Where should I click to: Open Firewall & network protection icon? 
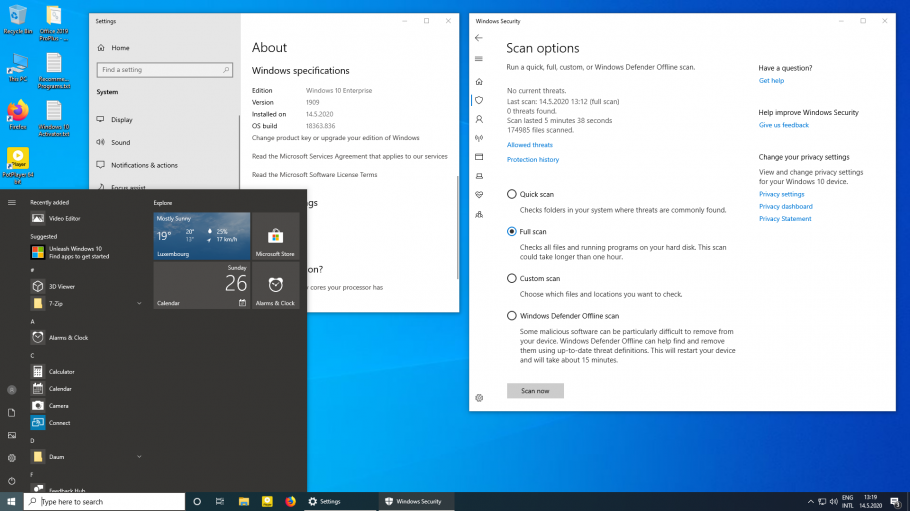(x=479, y=138)
